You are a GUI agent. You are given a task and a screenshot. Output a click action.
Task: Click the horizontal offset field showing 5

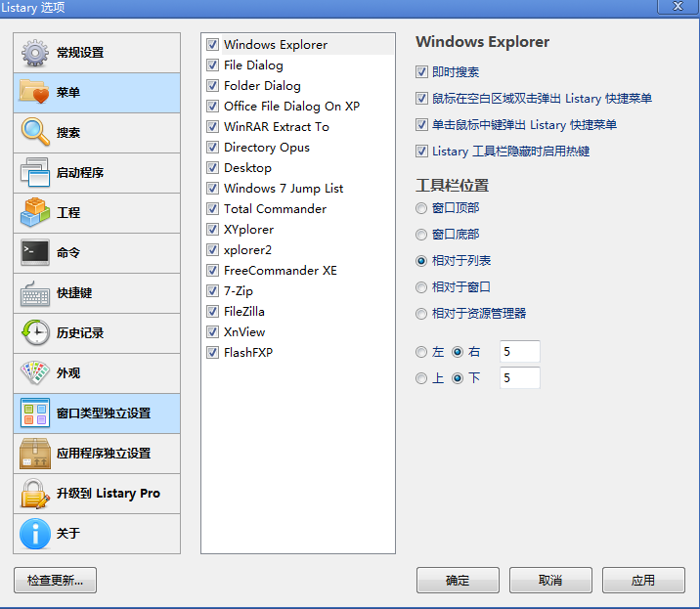coord(519,352)
